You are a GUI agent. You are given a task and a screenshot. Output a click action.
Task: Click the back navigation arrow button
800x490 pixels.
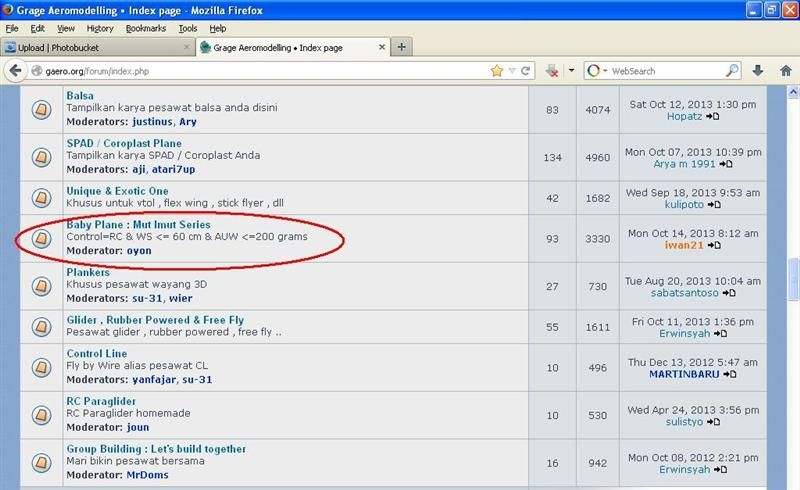(16, 71)
